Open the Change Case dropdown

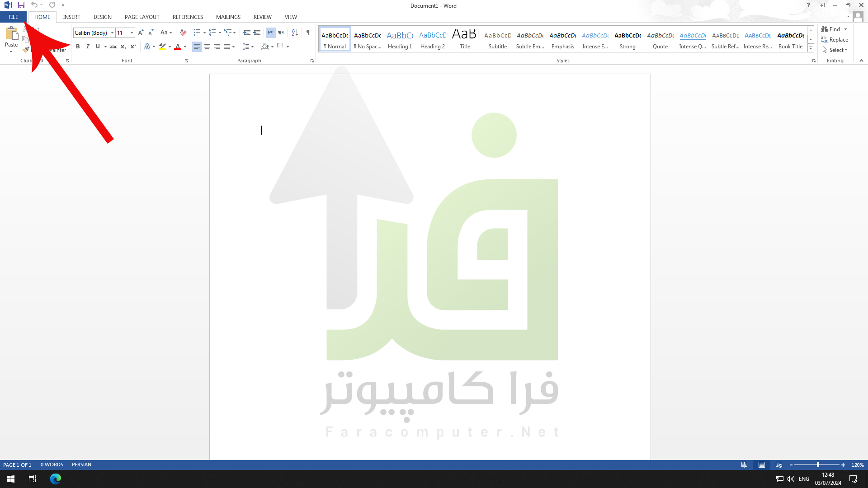pos(166,33)
